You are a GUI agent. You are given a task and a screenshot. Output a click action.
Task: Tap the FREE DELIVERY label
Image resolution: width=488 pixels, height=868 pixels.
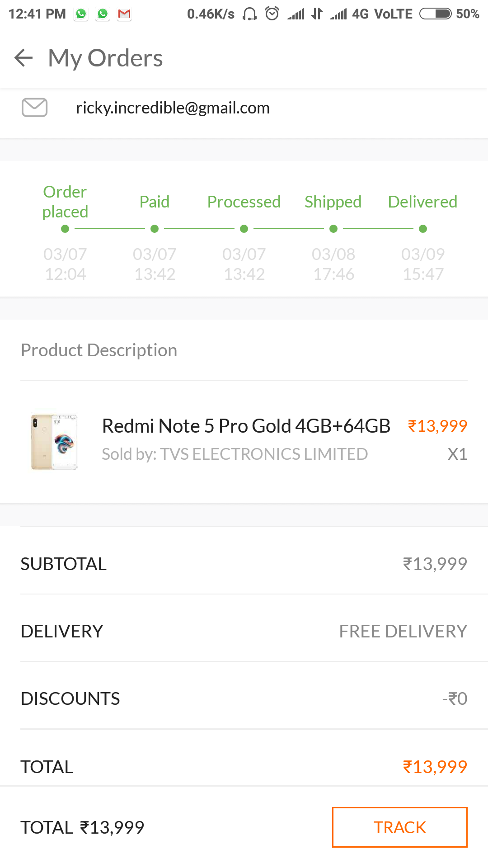point(403,631)
